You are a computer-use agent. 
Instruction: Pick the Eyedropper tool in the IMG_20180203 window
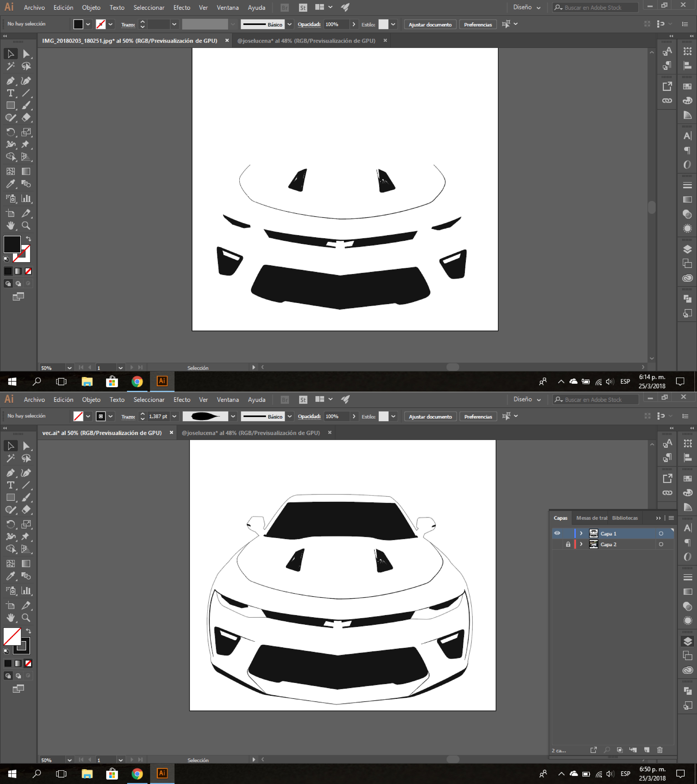coord(10,184)
